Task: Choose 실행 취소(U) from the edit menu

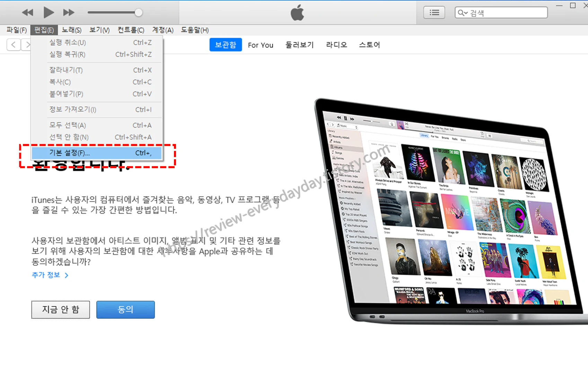Action: coord(97,43)
